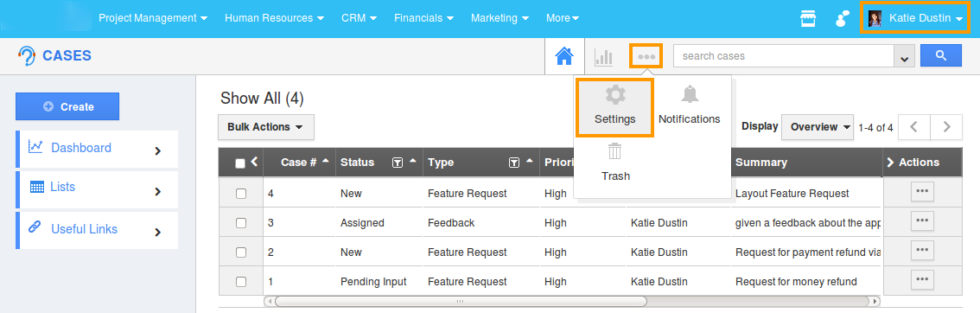The height and width of the screenshot is (313, 980).
Task: Click Lists grid icon in sidebar
Action: tap(37, 187)
